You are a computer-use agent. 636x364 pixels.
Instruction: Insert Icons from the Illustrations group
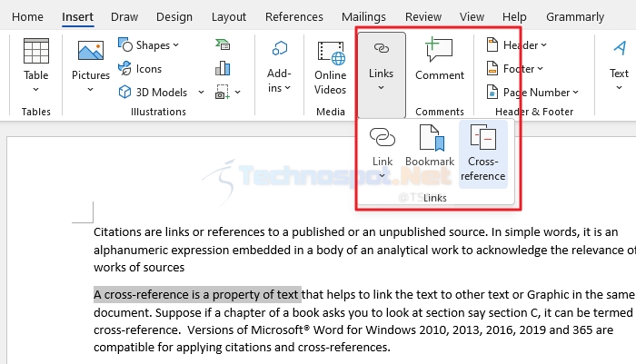(x=140, y=68)
